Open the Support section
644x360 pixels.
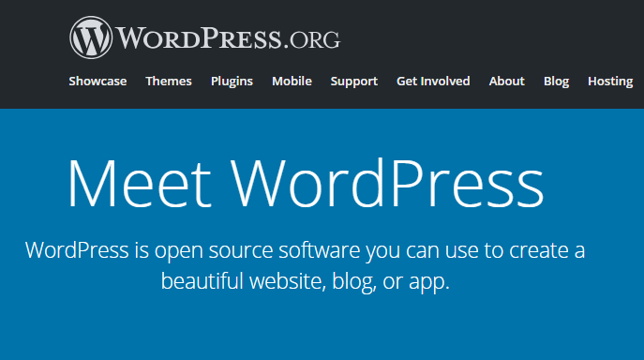[354, 82]
